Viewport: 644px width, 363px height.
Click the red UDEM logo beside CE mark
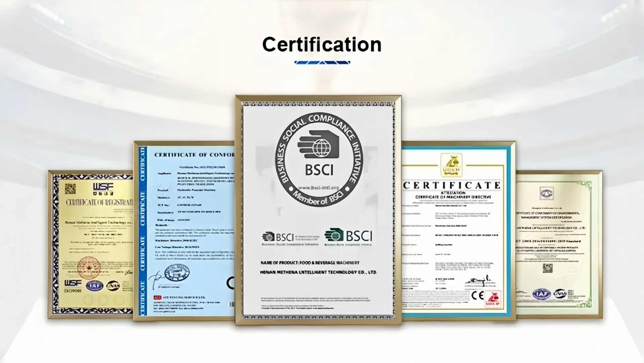(493, 299)
